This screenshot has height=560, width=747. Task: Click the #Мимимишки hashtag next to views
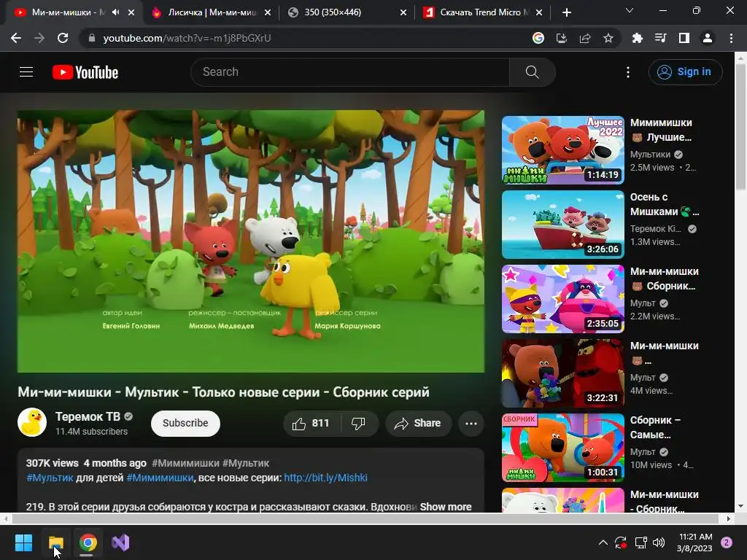(x=185, y=463)
